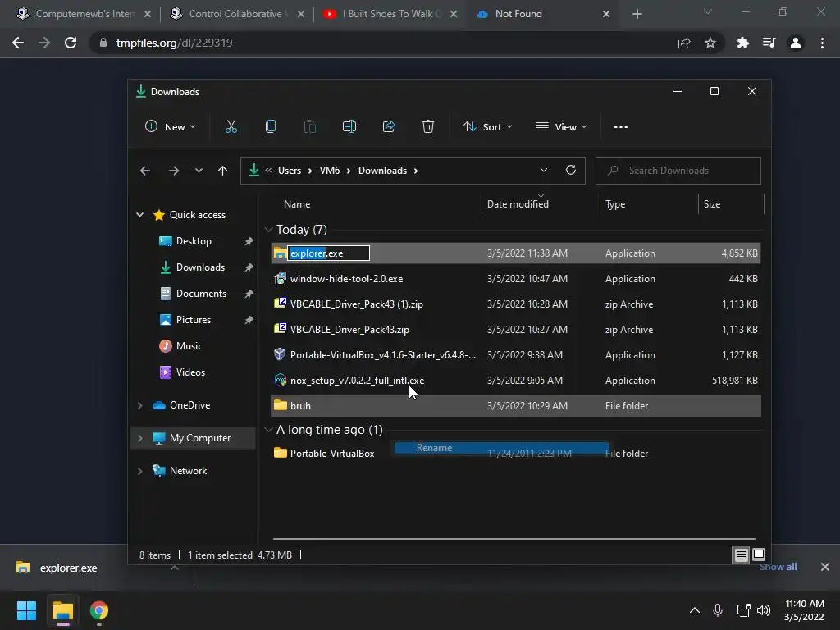Switch to details view layout icon
The width and height of the screenshot is (840, 630).
[x=741, y=555]
